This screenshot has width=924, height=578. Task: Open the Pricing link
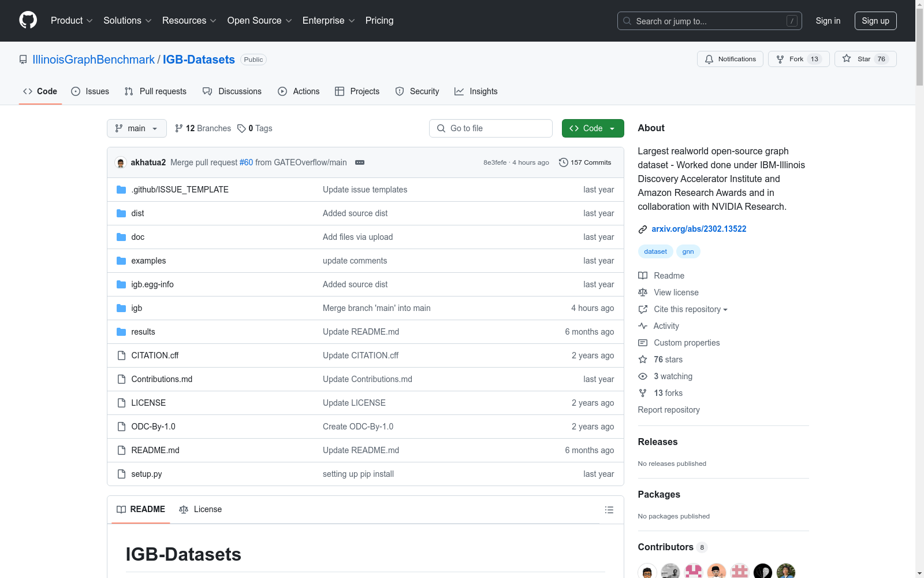(379, 21)
